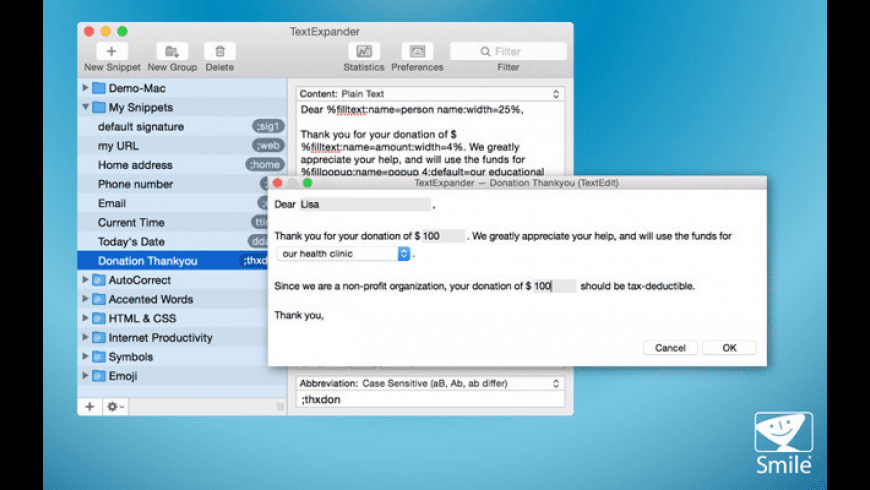
Task: Click the New Group folder icon
Action: (x=172, y=51)
